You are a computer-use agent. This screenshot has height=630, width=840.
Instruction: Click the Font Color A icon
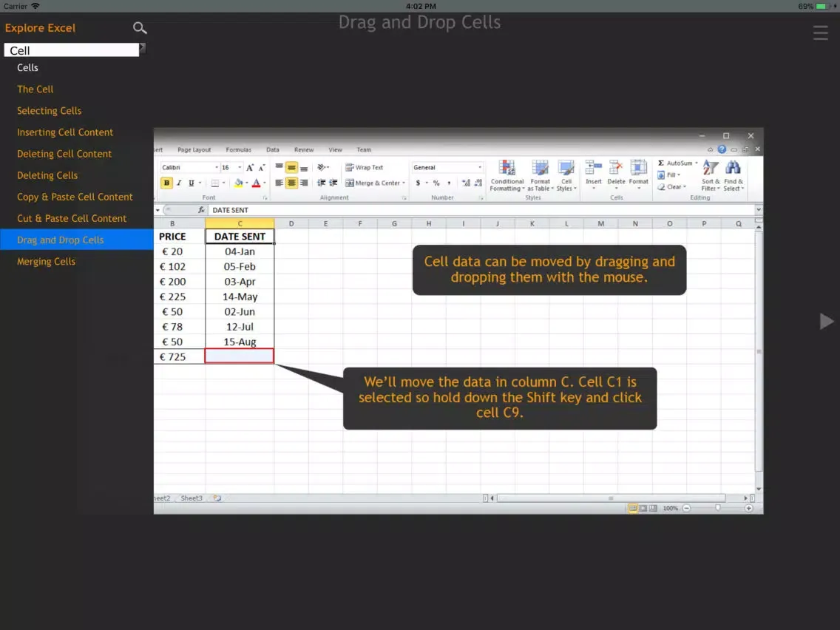(x=256, y=183)
